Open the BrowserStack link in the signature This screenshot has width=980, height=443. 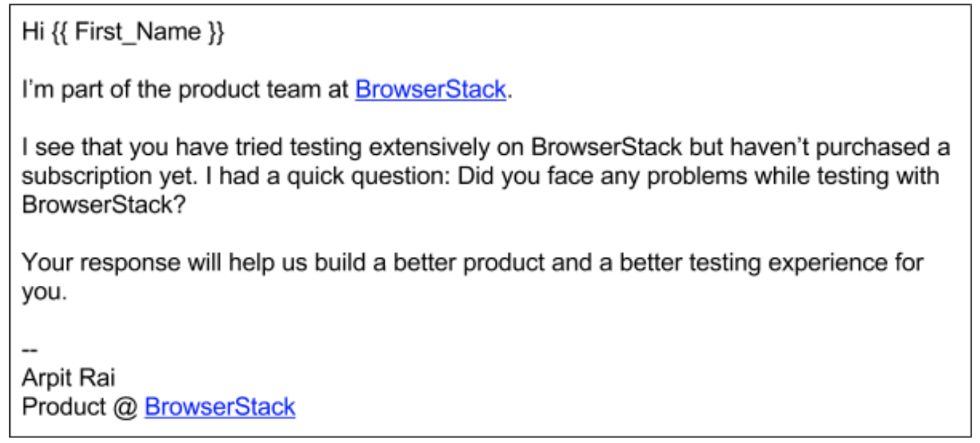coord(220,407)
